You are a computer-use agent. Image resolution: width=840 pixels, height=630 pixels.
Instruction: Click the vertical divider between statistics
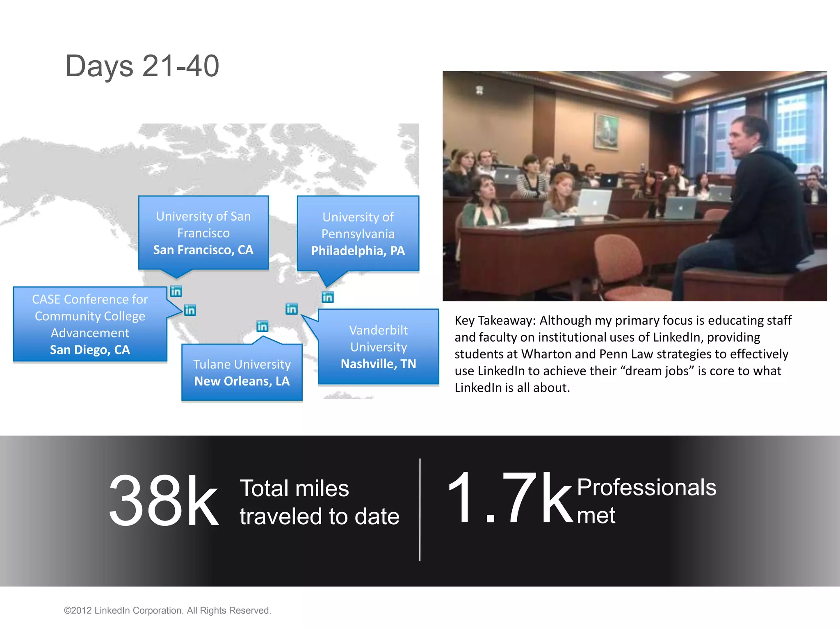420,509
